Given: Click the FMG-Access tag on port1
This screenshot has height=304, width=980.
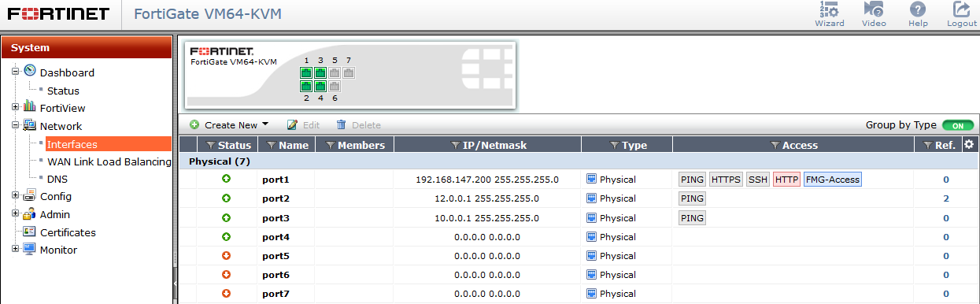Looking at the screenshot, I should (833, 180).
